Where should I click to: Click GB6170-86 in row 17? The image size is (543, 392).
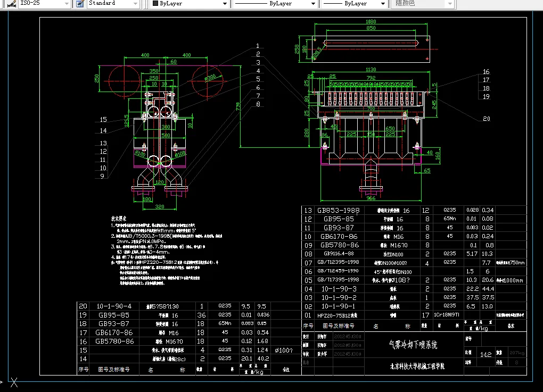coord(114,332)
